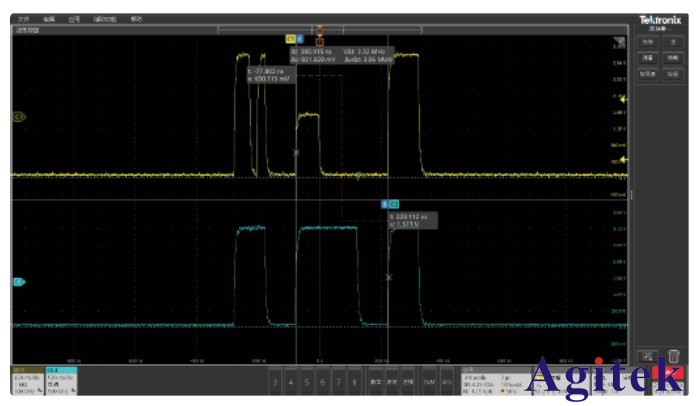Image resolution: width=700 pixels, height=406 pixels.
Task: Open the top-left button in right side panel
Action: click(x=647, y=42)
